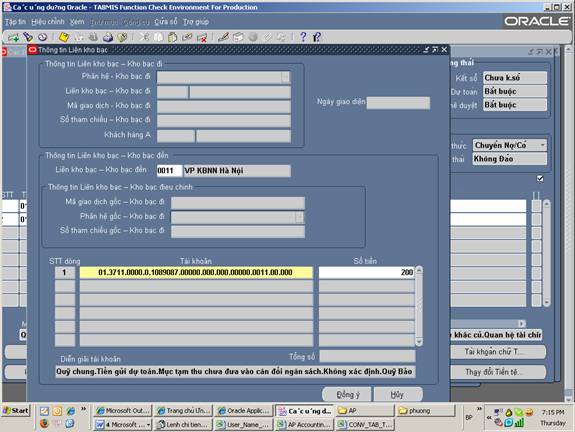The width and height of the screenshot is (575, 432).
Task: Click the Ngày giao diện field
Action: click(x=398, y=103)
